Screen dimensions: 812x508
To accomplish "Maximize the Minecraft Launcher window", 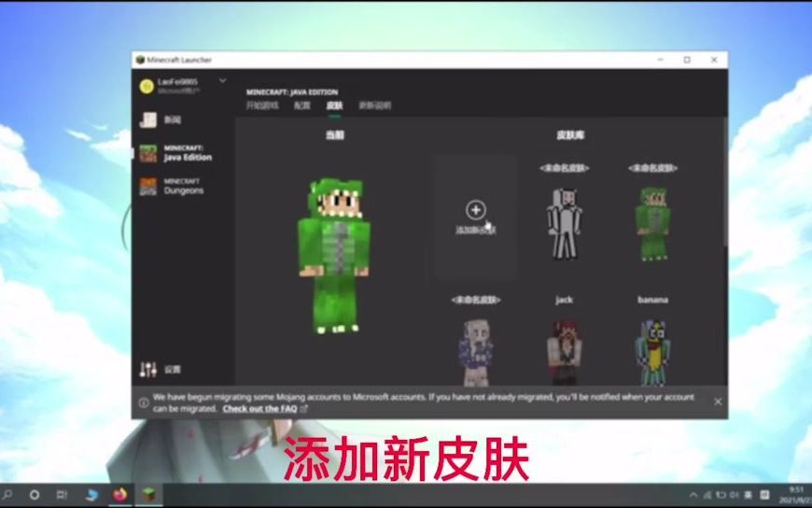I will (x=687, y=60).
